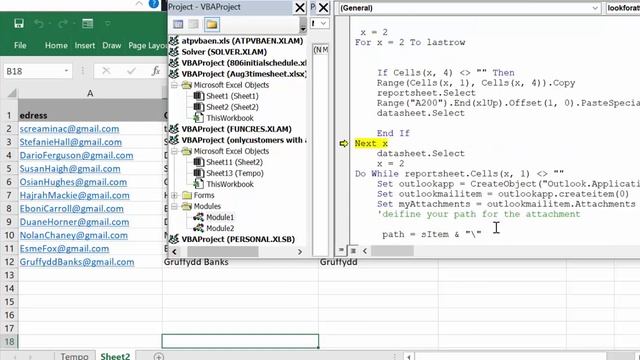Collapse the Modules folder
Viewport: 640px width, 360px height.
[x=174, y=206]
